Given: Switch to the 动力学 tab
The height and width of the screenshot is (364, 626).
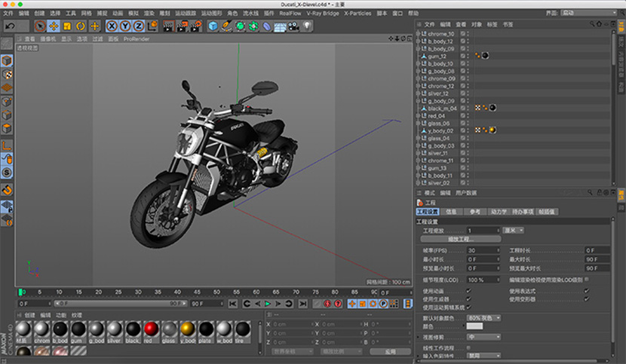Looking at the screenshot, I should click(499, 212).
